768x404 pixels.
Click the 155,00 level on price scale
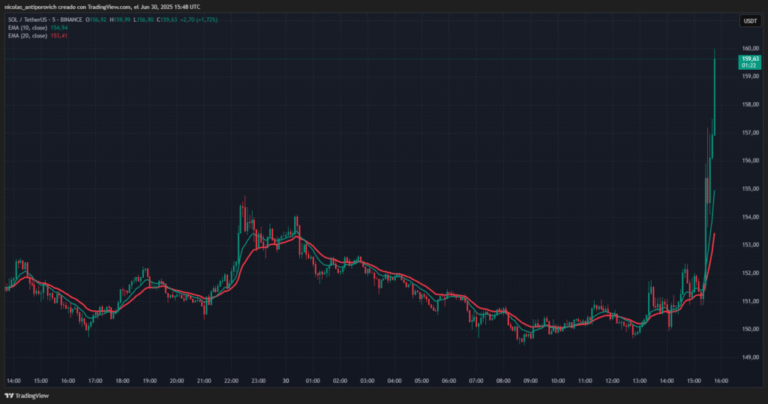tap(750, 189)
